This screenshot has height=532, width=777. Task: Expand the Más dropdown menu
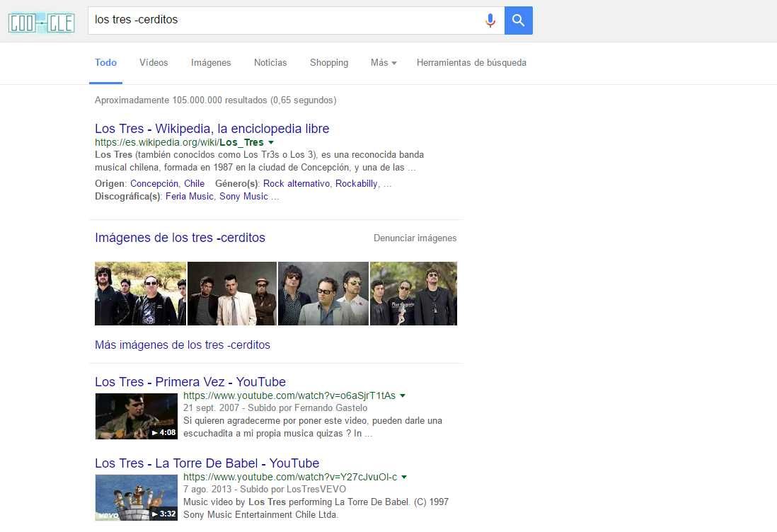(x=384, y=62)
